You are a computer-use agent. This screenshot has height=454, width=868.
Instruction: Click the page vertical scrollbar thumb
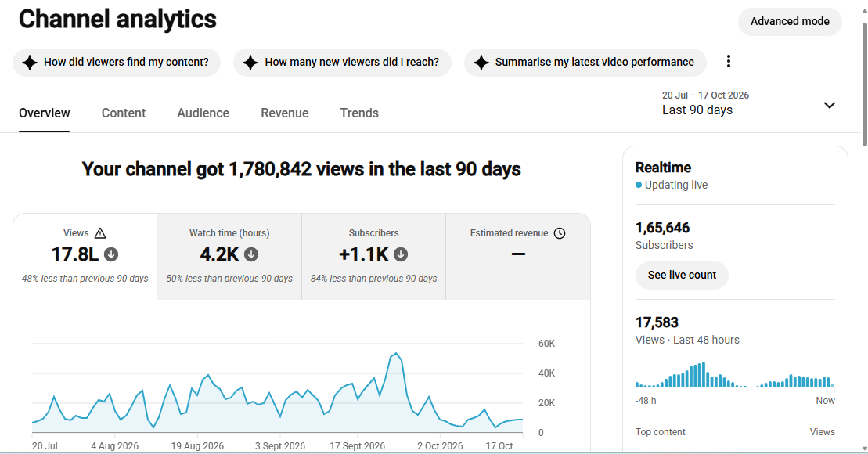tap(864, 85)
